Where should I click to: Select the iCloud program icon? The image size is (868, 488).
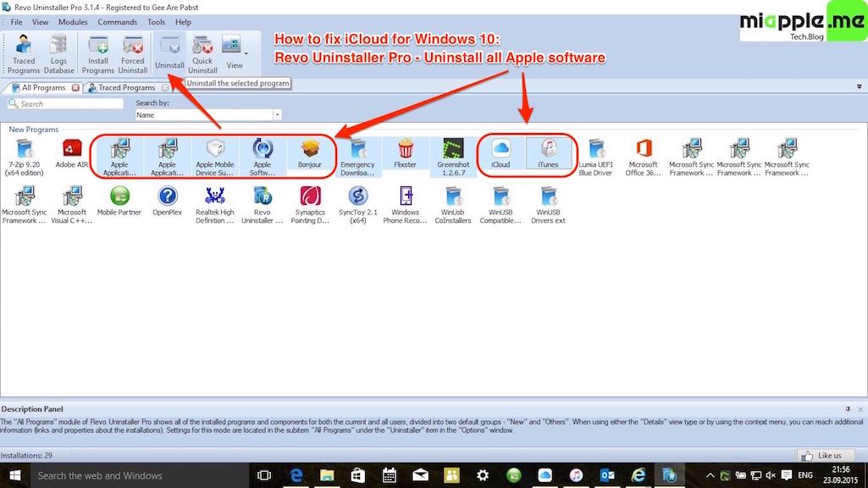point(500,152)
